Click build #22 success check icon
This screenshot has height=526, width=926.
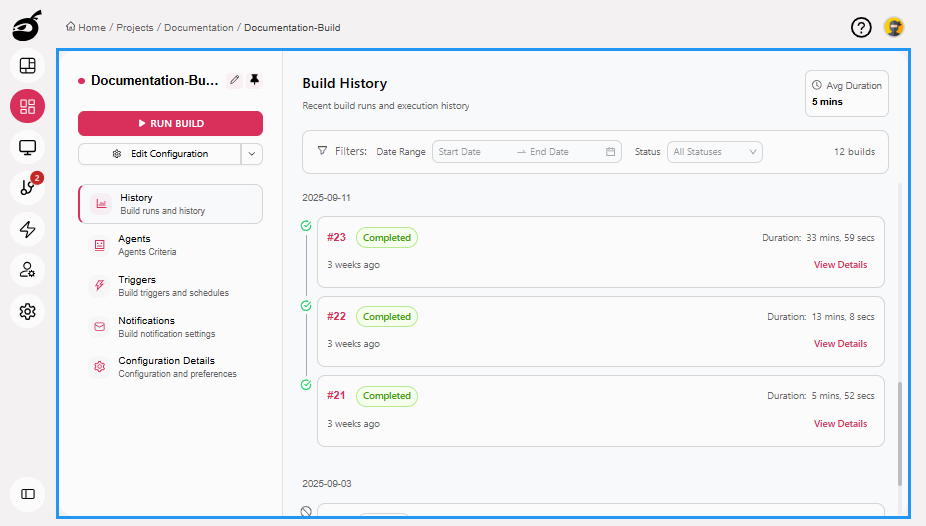306,306
